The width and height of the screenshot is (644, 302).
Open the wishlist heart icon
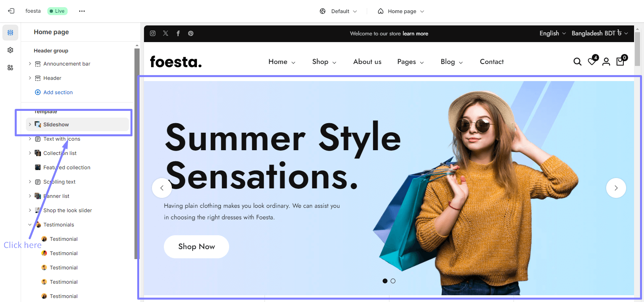click(x=592, y=61)
